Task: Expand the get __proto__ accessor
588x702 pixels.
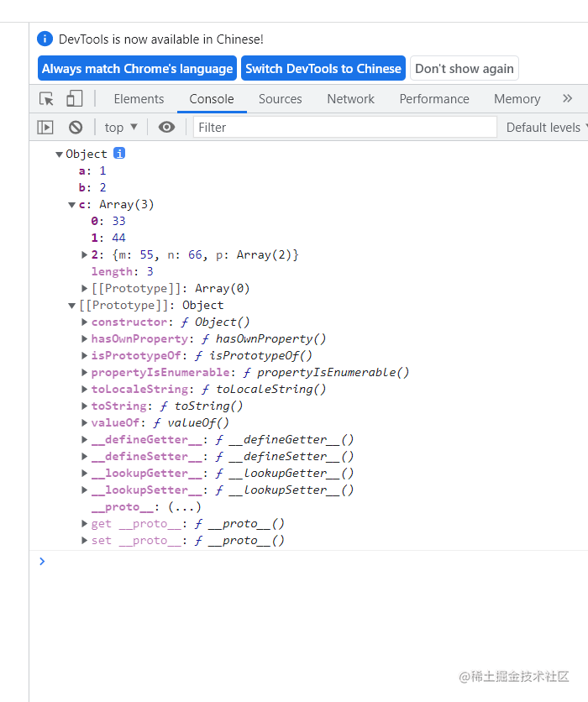Action: pos(84,523)
